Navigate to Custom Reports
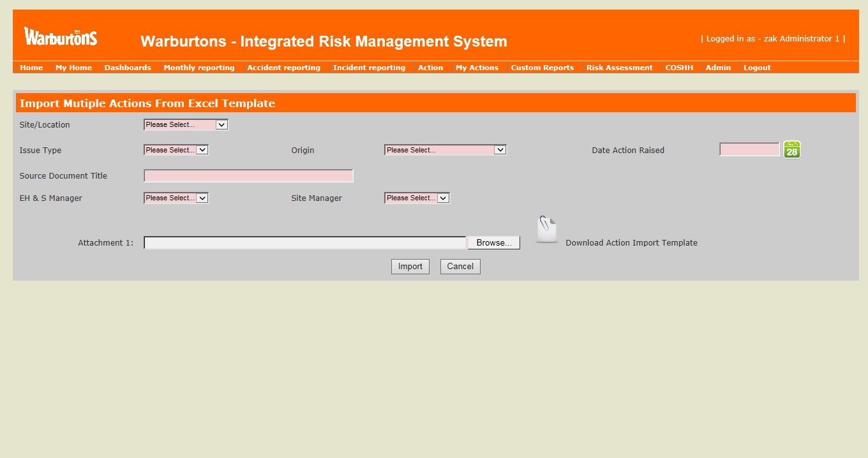 tap(542, 68)
